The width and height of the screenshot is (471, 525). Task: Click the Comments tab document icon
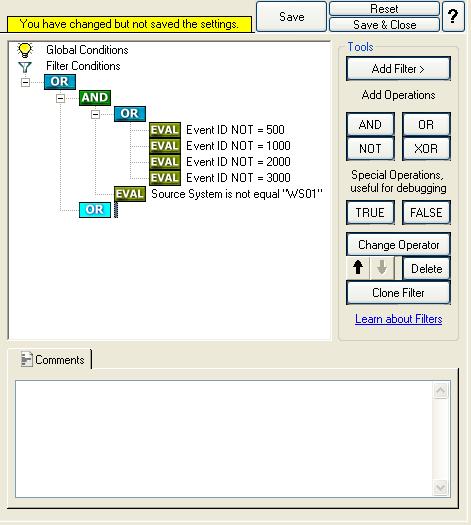27,359
